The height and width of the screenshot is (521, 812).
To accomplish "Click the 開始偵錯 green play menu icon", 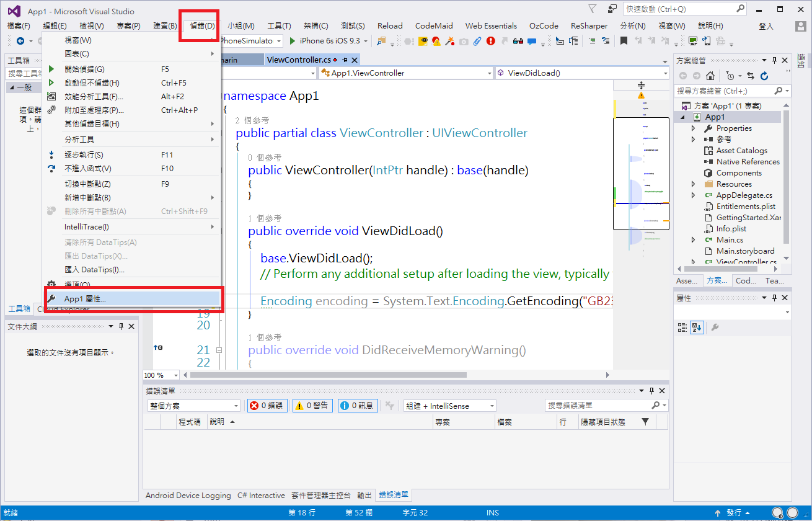I will point(51,69).
